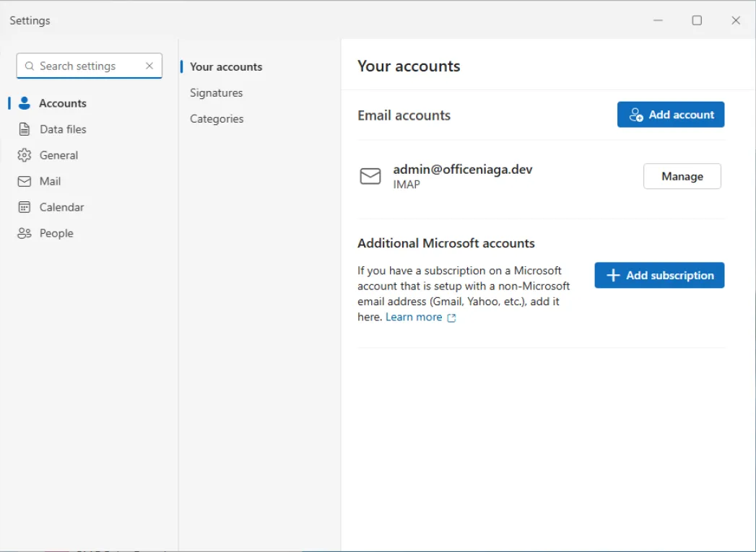Click the envelope icon beside admin@officeniaga.dev
This screenshot has height=552, width=756.
[x=370, y=176]
